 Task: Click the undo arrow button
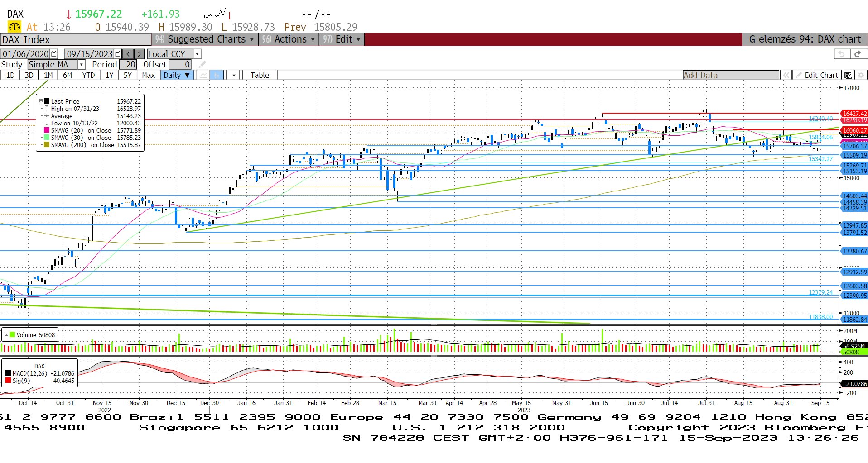coord(841,54)
